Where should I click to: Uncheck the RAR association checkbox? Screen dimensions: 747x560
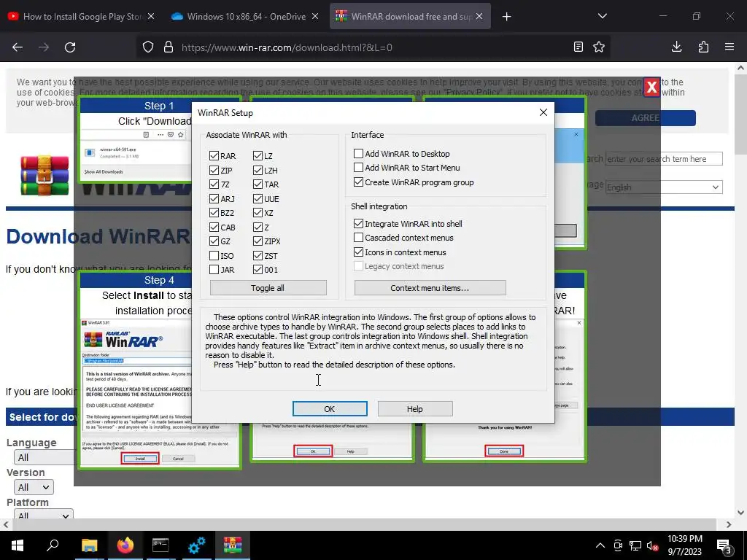click(x=214, y=156)
